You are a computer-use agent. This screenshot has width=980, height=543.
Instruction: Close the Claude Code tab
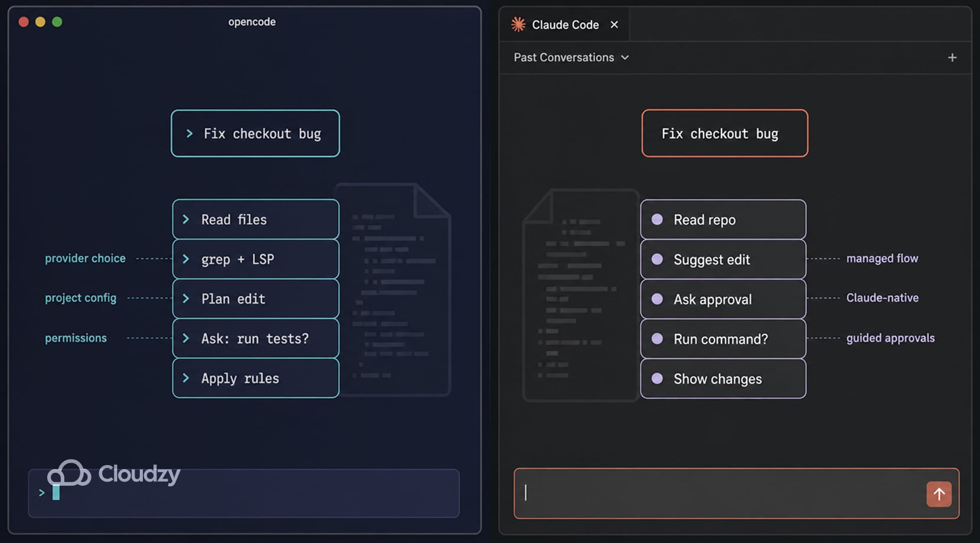coord(614,25)
